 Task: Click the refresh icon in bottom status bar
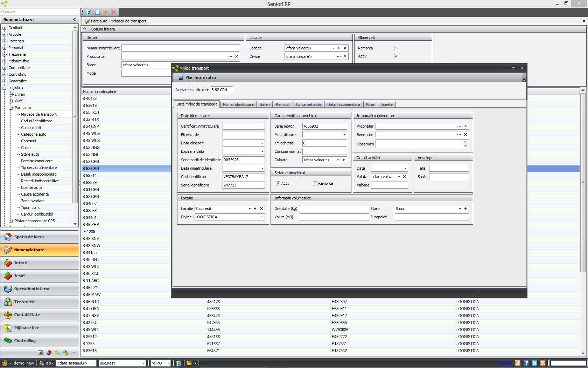[178, 363]
